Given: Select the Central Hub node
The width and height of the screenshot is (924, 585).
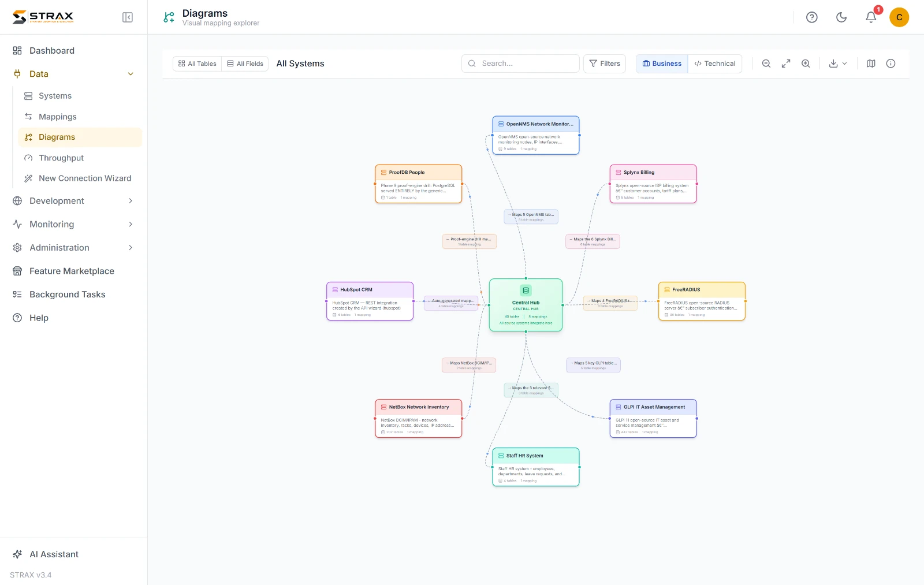Looking at the screenshot, I should click(x=526, y=305).
